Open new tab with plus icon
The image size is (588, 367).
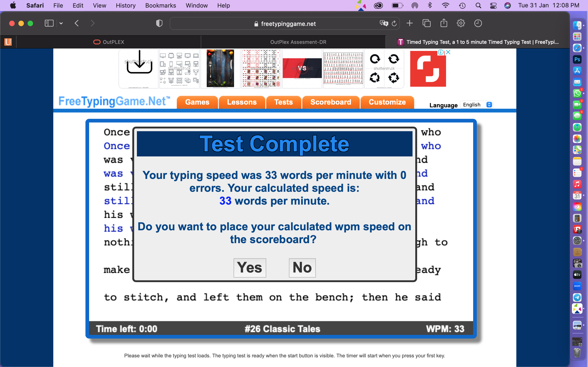click(410, 23)
